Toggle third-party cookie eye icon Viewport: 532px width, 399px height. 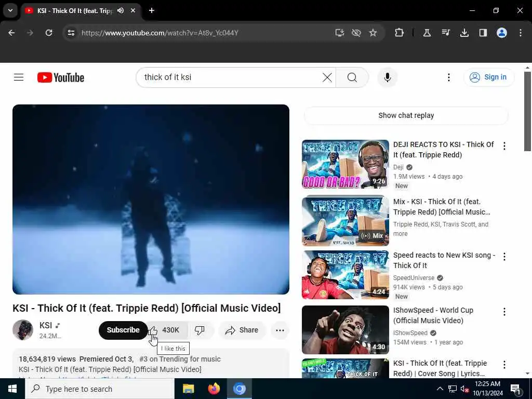(x=356, y=33)
